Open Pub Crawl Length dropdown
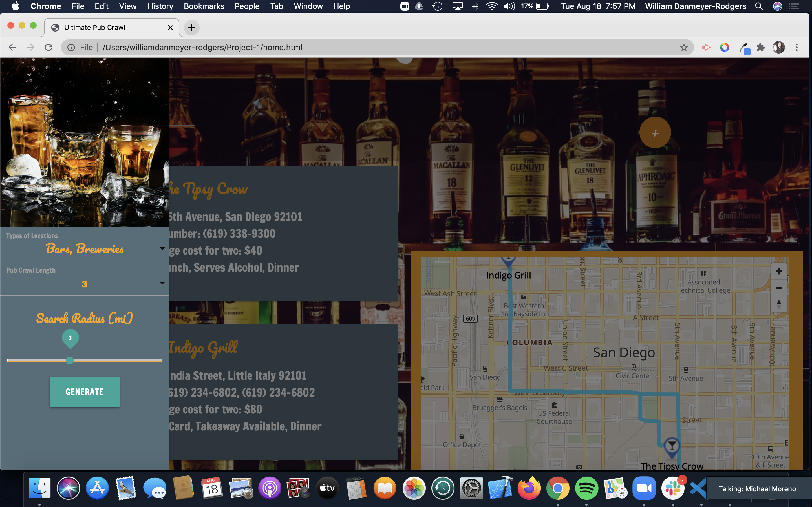Viewport: 812px width, 507px height. tap(85, 278)
